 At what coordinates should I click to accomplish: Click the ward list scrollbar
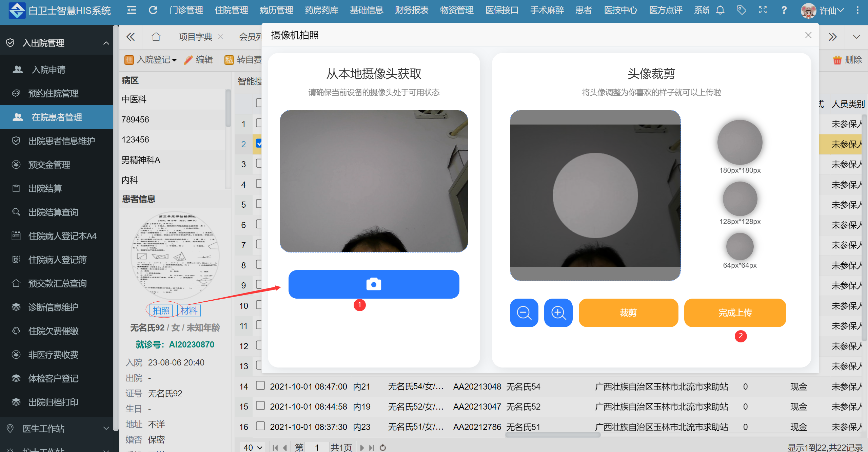tap(228, 109)
